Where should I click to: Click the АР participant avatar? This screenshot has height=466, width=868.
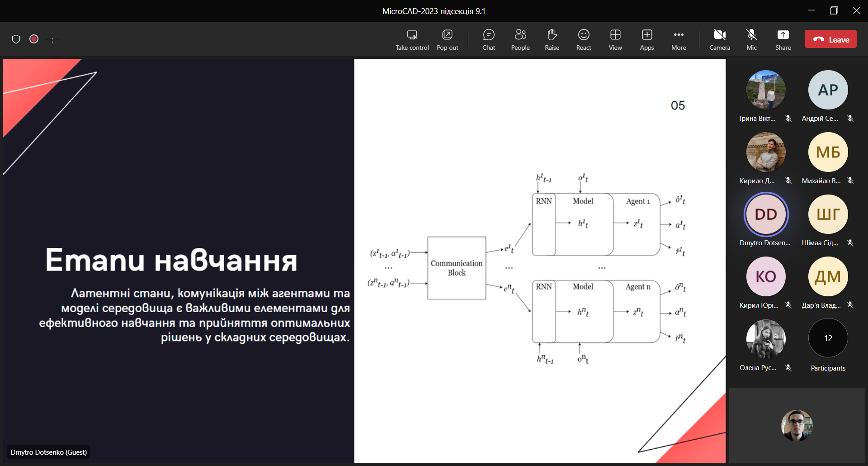click(x=828, y=90)
